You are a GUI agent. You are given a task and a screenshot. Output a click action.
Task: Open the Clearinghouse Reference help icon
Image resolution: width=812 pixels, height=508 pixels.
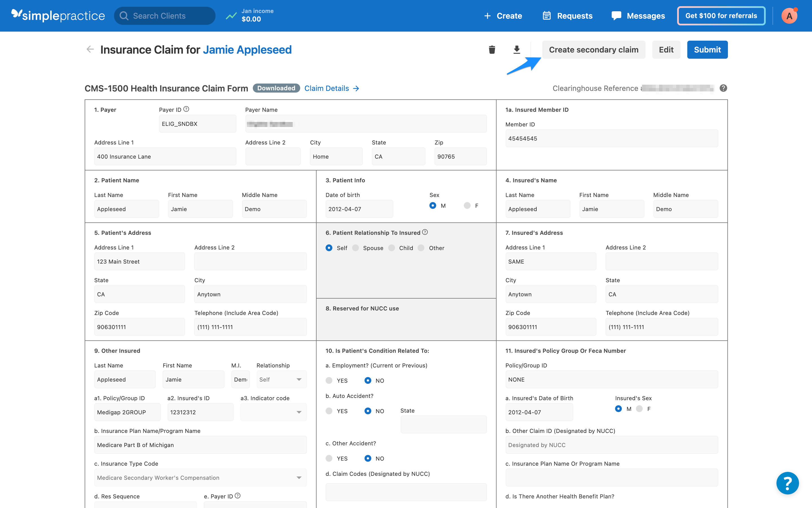723,88
